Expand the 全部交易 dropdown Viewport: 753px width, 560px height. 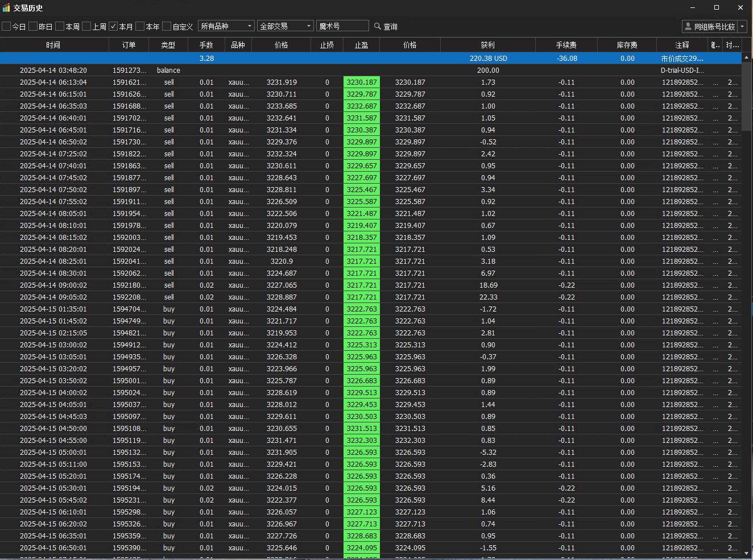[x=285, y=26]
